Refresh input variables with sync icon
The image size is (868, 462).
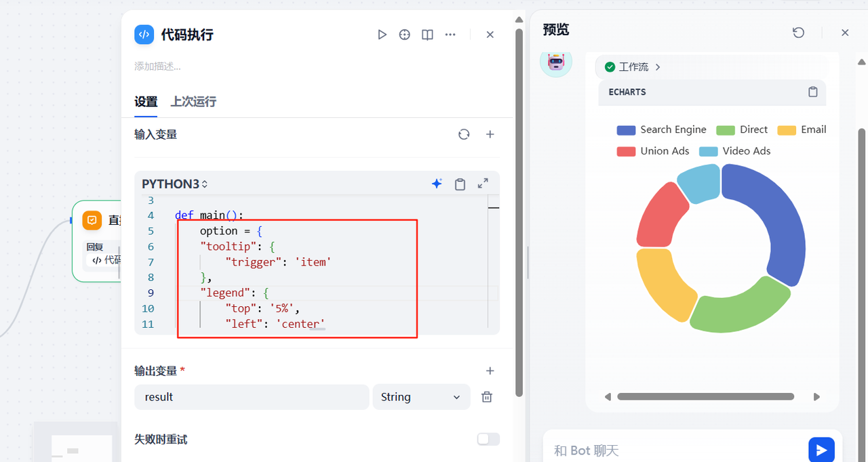(x=464, y=134)
